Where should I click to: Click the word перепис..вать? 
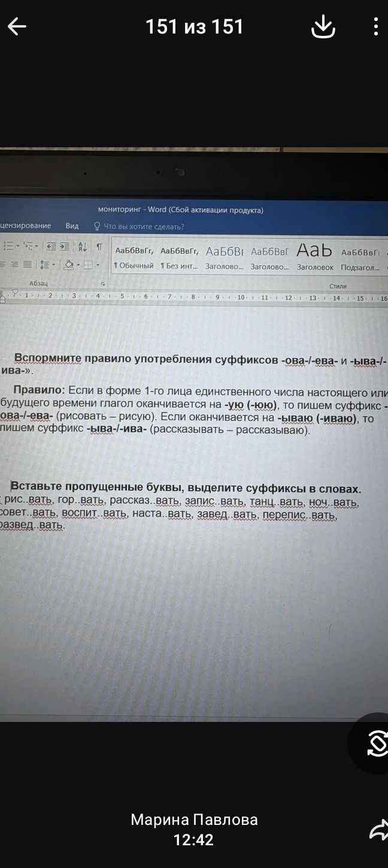[x=300, y=515]
